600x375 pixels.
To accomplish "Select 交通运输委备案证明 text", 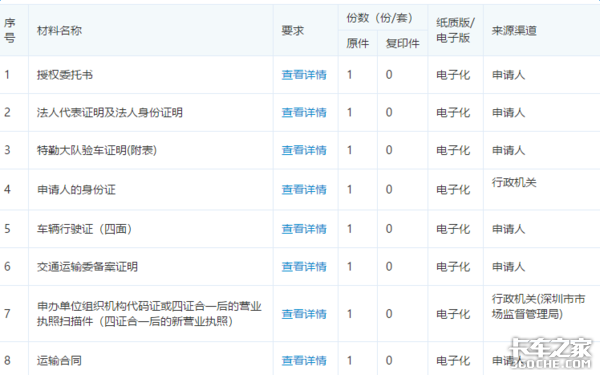I will [87, 266].
